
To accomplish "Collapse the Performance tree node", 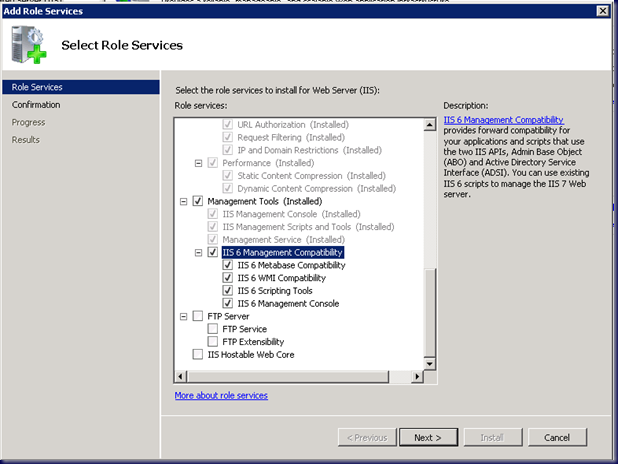I will [198, 163].
